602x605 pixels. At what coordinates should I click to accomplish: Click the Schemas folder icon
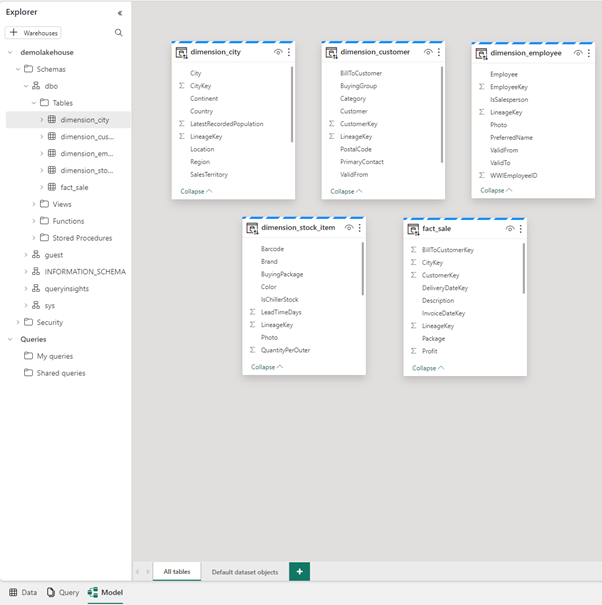[29, 69]
